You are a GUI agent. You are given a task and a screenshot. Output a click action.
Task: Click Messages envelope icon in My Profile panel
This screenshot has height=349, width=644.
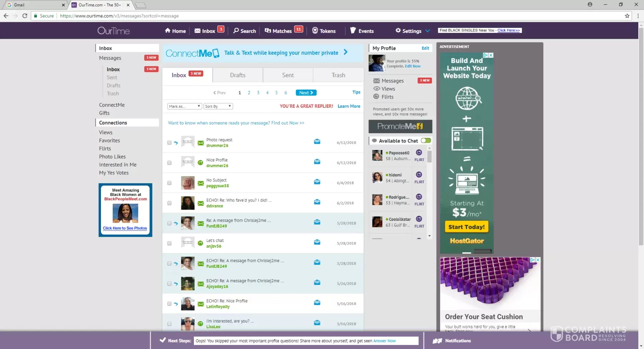[376, 81]
